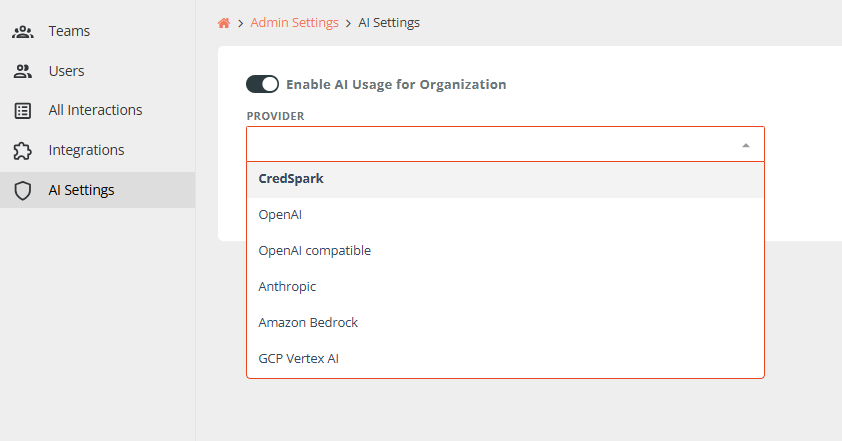Click the Users people icon in sidebar
Screen dimensions: 842x441
(23, 71)
